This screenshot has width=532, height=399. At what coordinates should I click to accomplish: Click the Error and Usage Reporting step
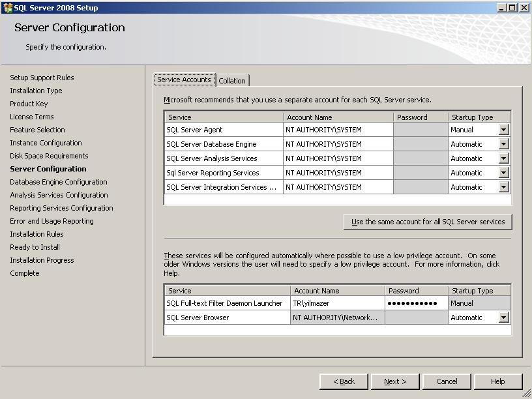pyautogui.click(x=52, y=221)
